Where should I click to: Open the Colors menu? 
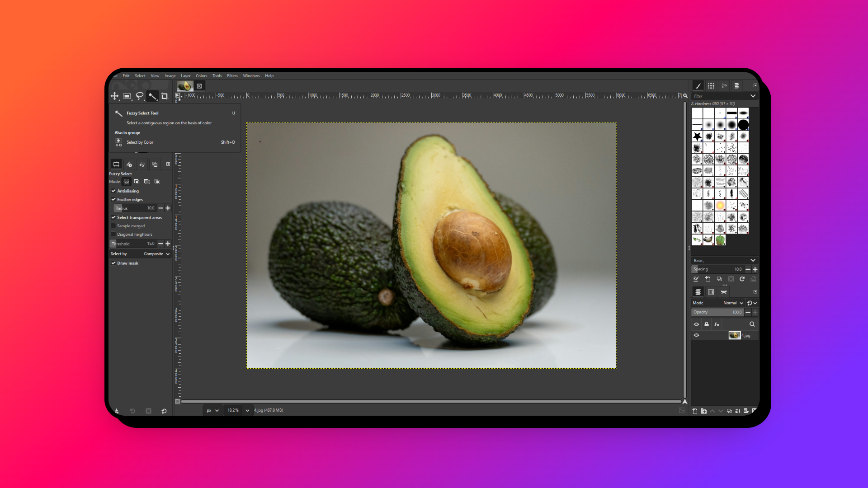click(201, 76)
